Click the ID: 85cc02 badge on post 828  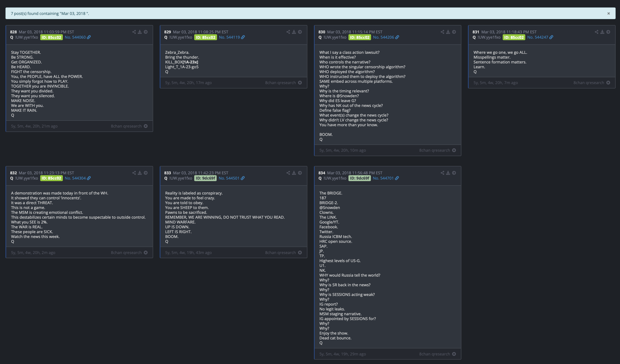click(x=51, y=37)
